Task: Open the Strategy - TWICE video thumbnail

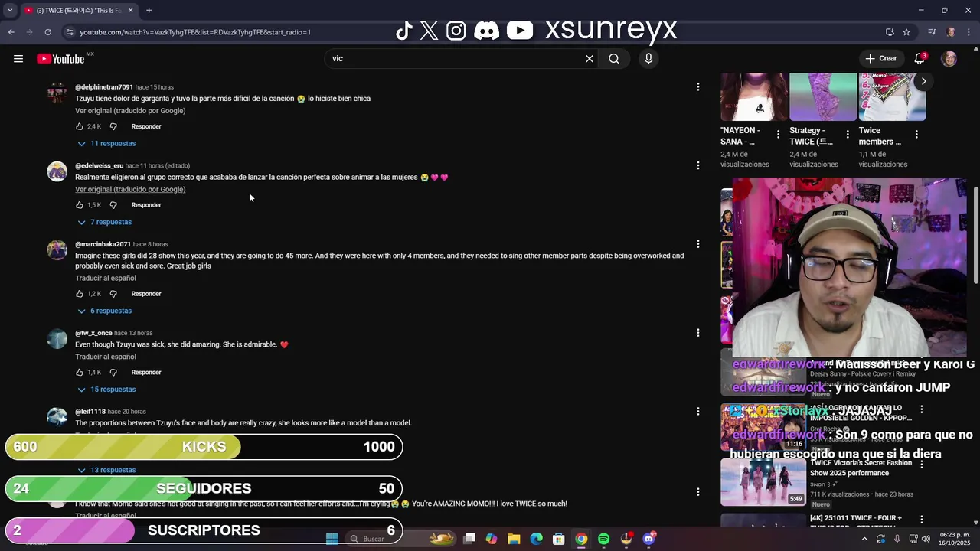Action: coord(823,96)
